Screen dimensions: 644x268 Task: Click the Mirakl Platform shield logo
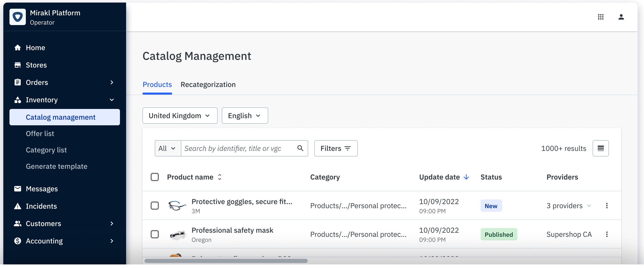pos(18,17)
